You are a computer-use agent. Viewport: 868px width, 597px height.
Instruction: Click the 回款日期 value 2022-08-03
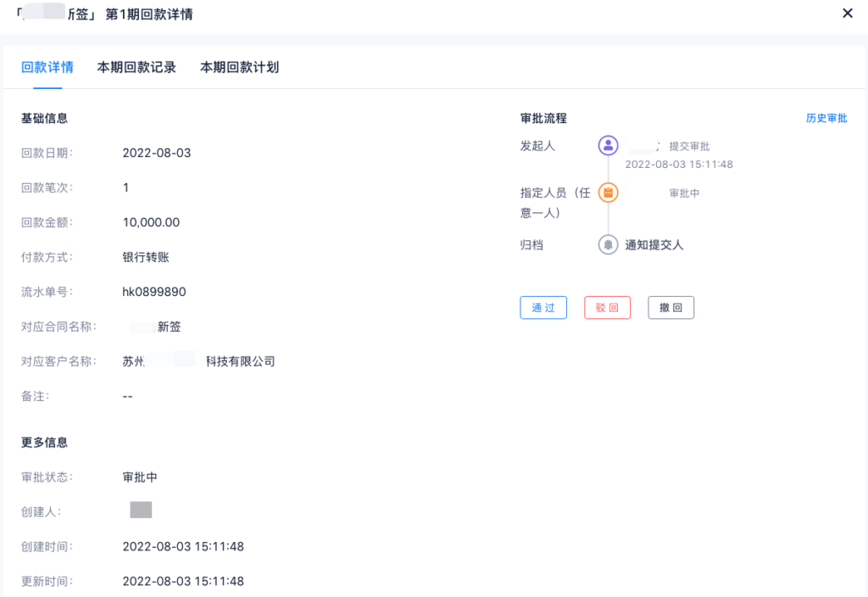[157, 153]
